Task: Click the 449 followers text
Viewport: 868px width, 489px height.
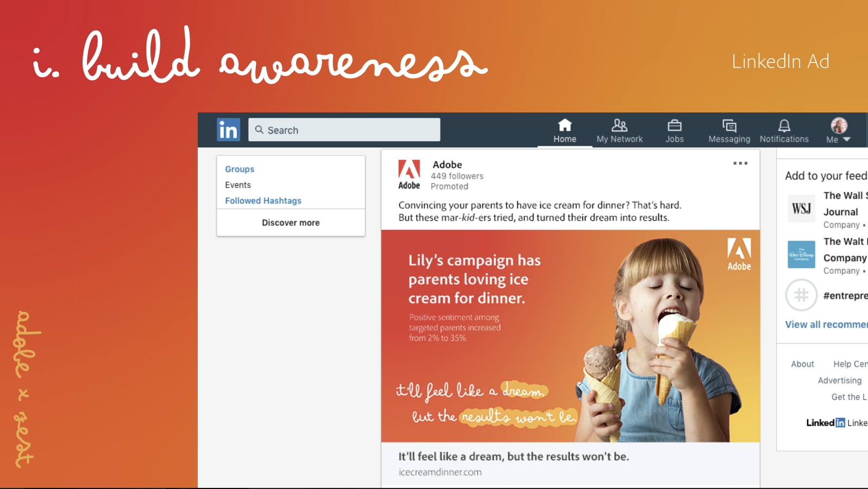Action: click(x=457, y=176)
